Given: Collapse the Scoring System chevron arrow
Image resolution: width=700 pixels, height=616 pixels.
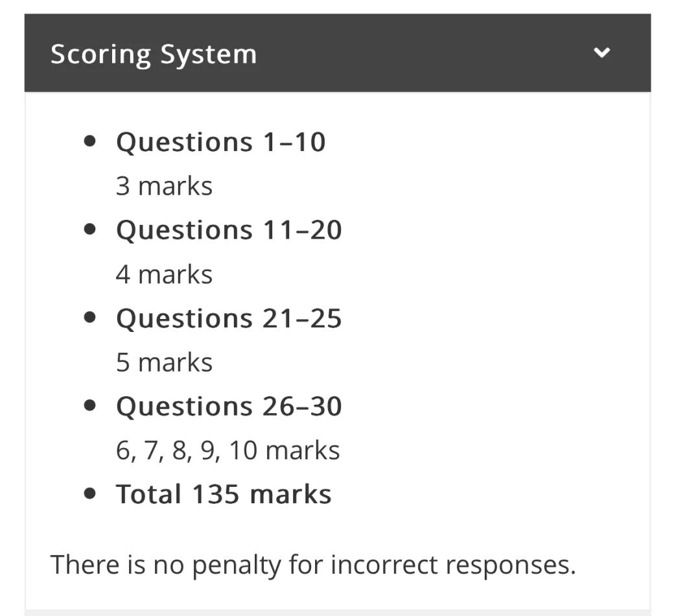Looking at the screenshot, I should [601, 53].
